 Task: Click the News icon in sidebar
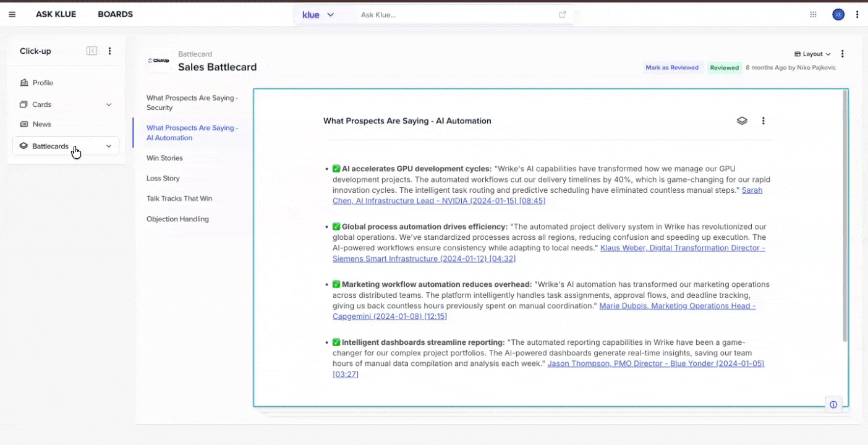click(x=24, y=124)
